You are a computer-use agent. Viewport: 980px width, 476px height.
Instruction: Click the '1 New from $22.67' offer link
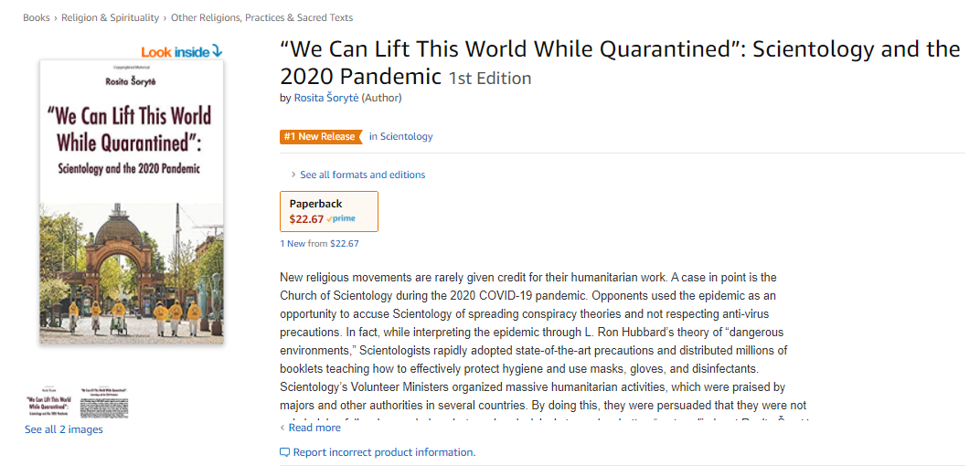[319, 244]
